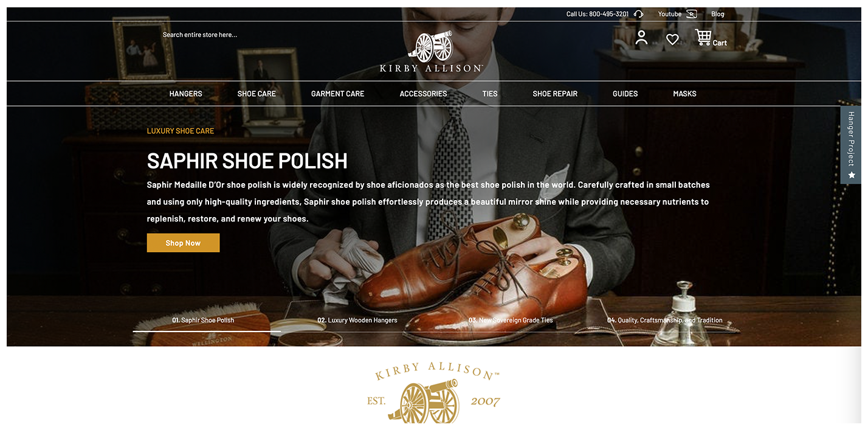Screen dimensions: 868x430
Task: Select slide 04 Quality, Craftsmanship, and Tradition
Action: 665,320
